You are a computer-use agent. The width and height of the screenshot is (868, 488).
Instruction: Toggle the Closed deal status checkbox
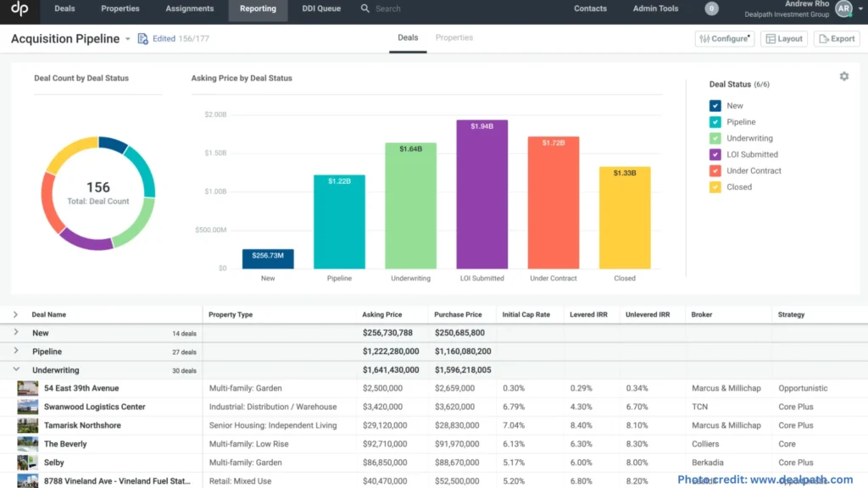click(x=715, y=187)
